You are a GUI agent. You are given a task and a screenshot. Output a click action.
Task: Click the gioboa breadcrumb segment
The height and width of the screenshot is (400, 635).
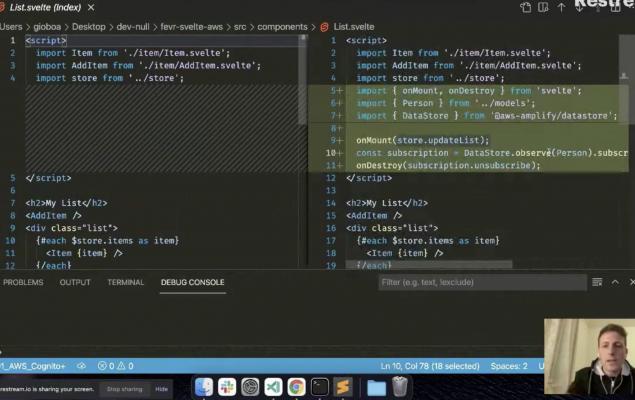47,27
